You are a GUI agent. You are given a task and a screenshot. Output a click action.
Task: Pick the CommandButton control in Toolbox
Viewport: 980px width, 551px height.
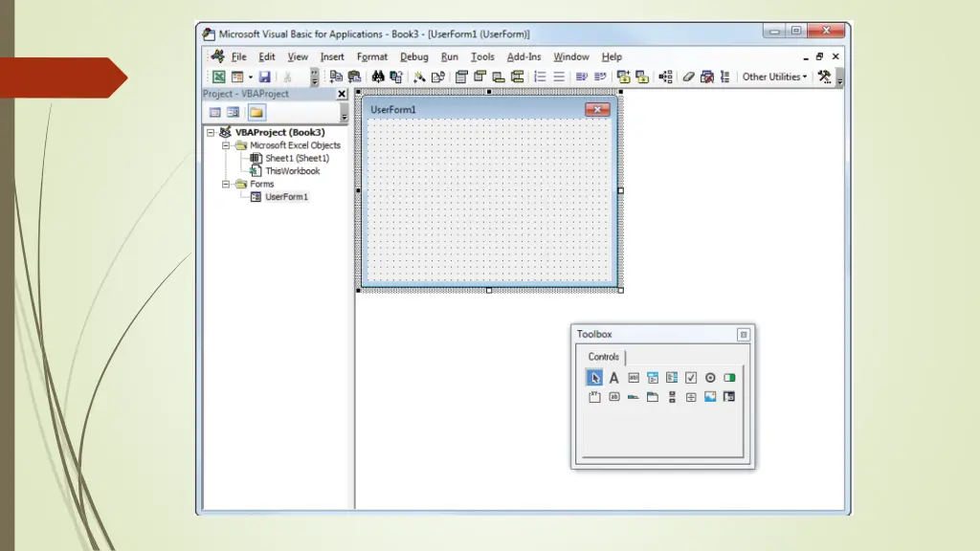click(613, 397)
